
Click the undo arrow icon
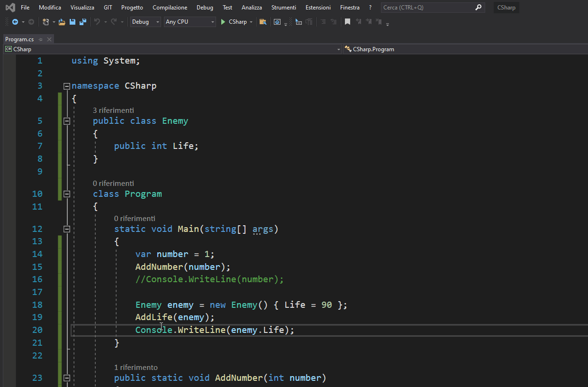coord(97,22)
